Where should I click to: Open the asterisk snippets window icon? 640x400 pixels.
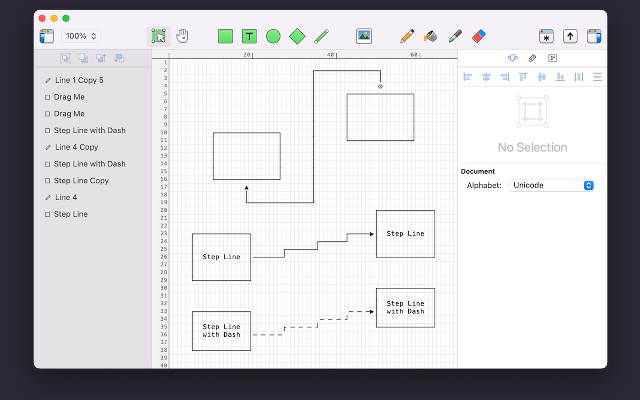(x=546, y=36)
